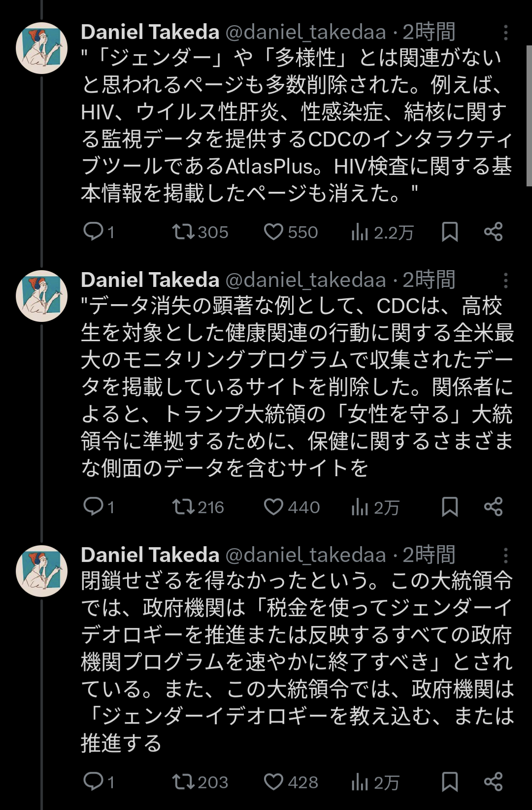Open more options for the third tweet

click(x=505, y=556)
